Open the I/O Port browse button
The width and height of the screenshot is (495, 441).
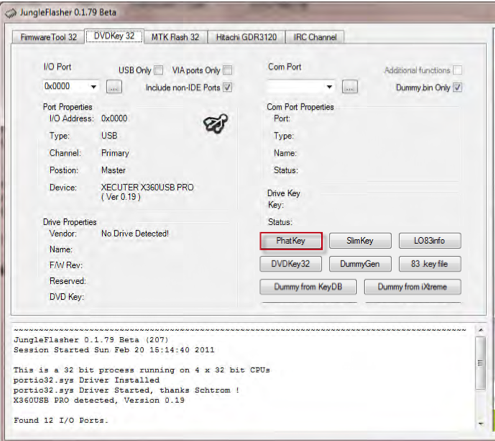point(114,87)
